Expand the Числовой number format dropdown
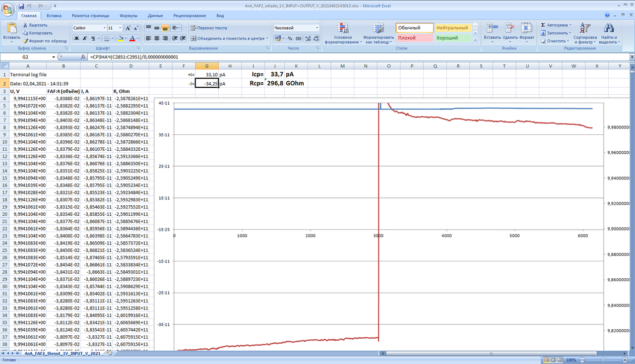The width and height of the screenshot is (635, 364). pos(317,28)
